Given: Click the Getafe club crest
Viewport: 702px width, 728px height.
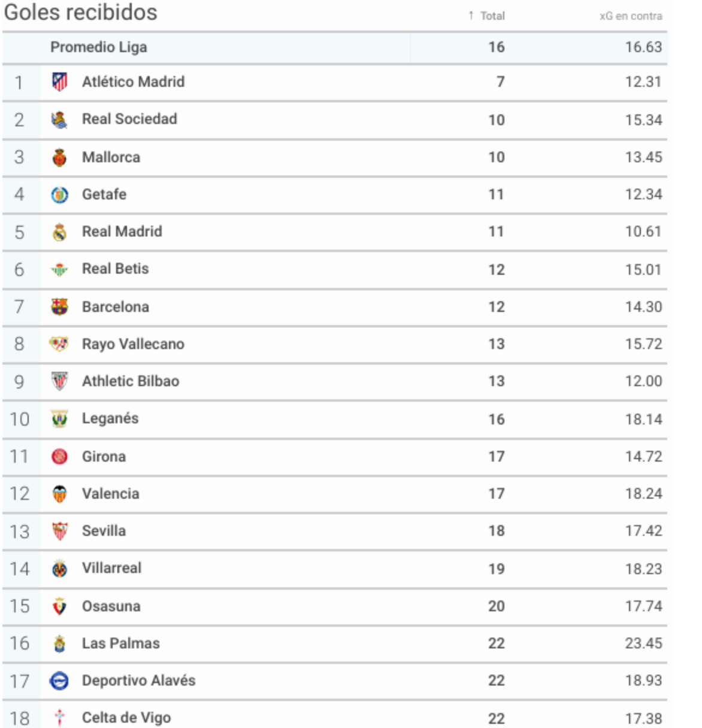Looking at the screenshot, I should pyautogui.click(x=59, y=195).
